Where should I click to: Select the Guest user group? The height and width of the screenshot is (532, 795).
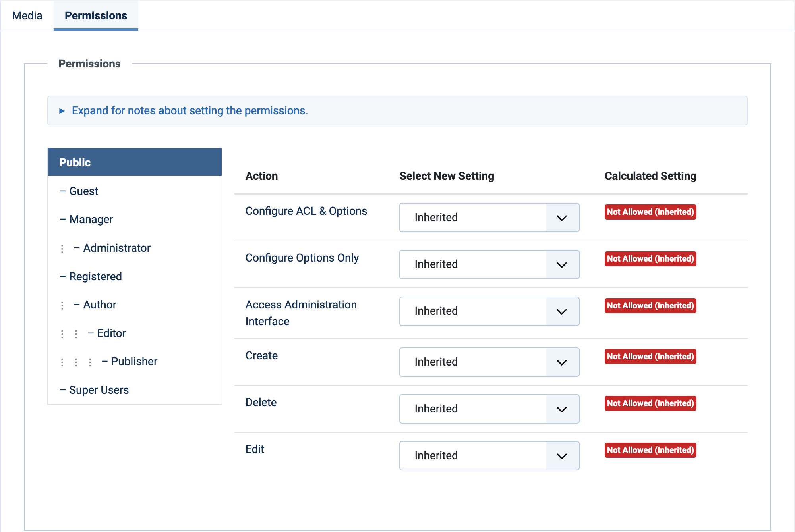(x=83, y=191)
